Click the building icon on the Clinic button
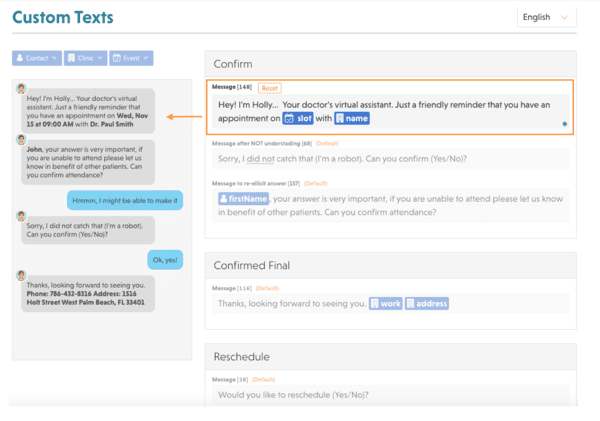This screenshot has width=600, height=421. (71, 58)
